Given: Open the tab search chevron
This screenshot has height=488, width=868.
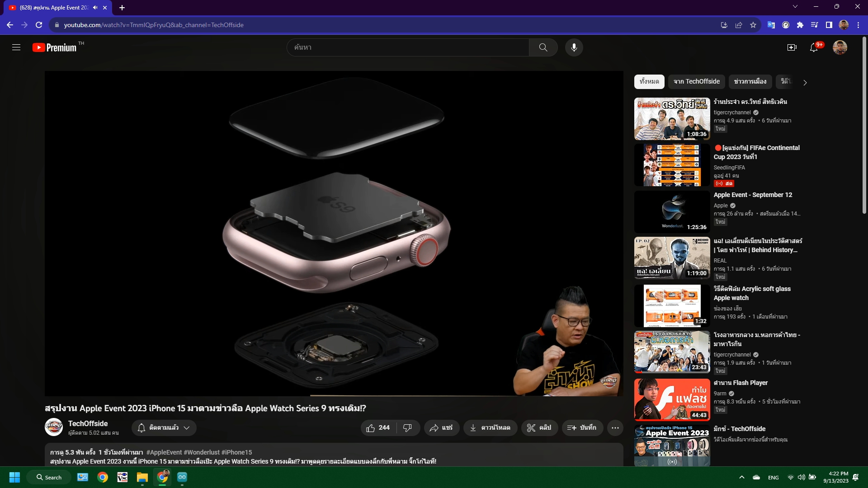Looking at the screenshot, I should tap(795, 6).
